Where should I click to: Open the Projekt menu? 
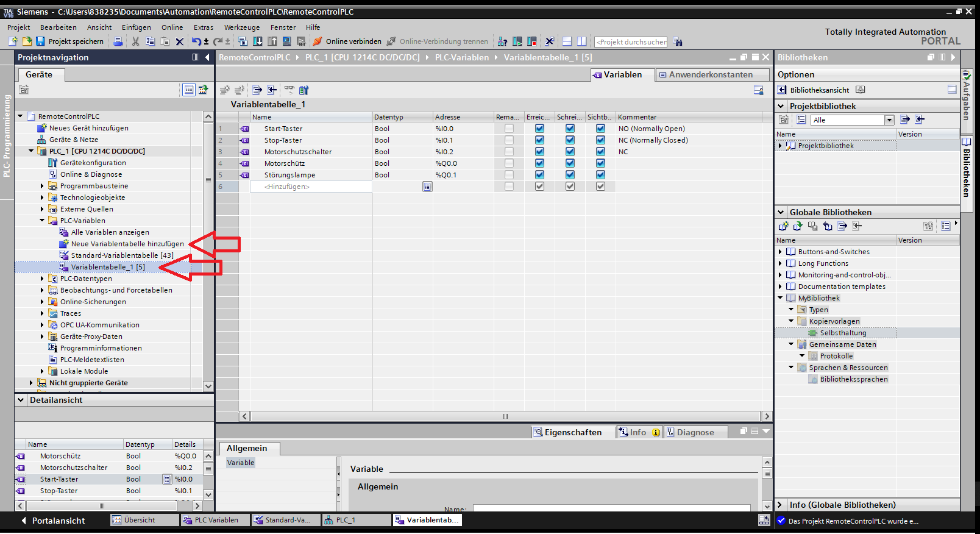click(x=18, y=27)
